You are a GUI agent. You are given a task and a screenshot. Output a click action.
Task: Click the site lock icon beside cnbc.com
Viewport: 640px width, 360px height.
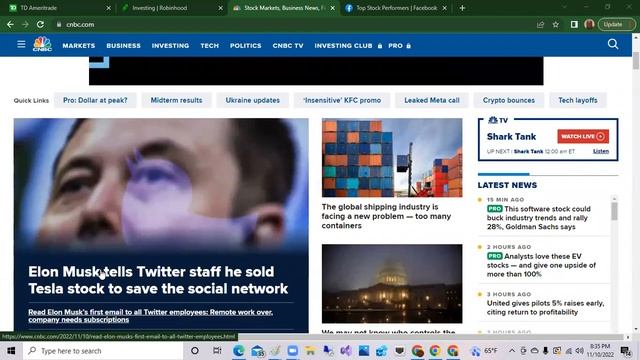(59, 24)
